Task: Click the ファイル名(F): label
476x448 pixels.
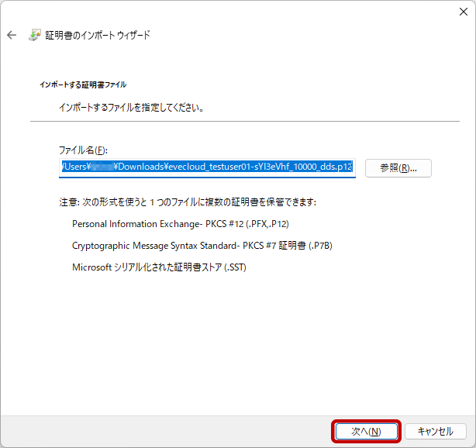Action: click(x=82, y=149)
